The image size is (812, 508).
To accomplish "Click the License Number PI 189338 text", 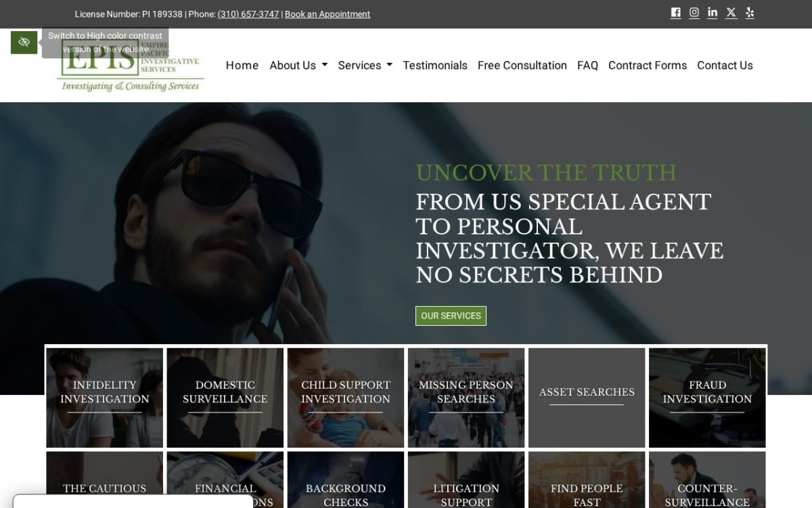I will tap(129, 14).
